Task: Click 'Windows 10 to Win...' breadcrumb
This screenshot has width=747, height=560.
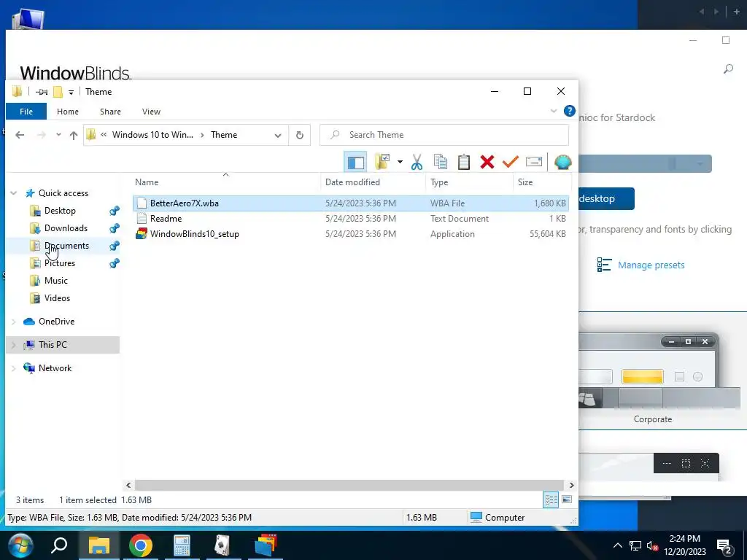Action: tap(152, 135)
